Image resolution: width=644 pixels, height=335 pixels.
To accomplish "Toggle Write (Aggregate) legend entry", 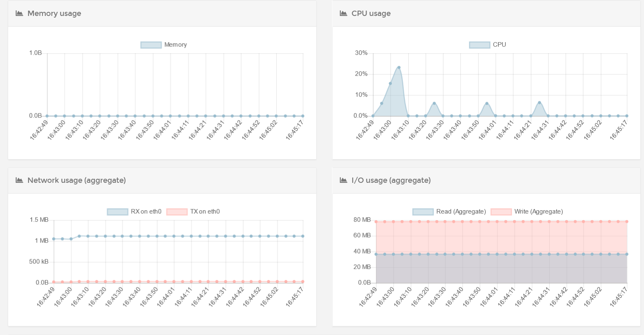I will pyautogui.click(x=527, y=211).
